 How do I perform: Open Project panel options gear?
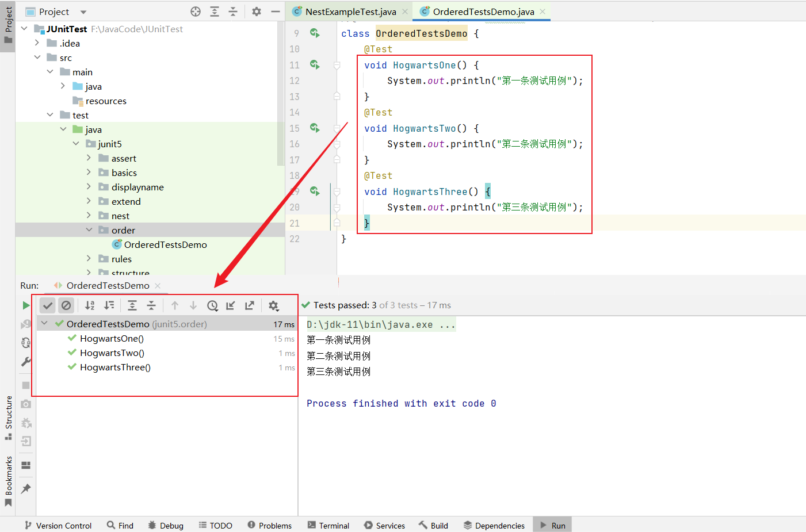tap(257, 12)
